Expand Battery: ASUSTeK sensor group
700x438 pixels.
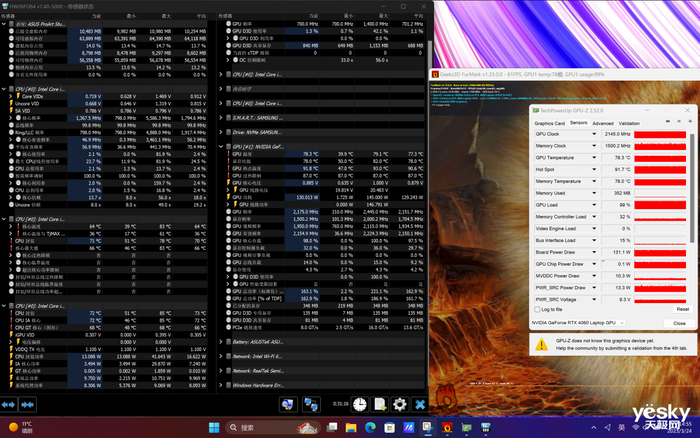click(x=221, y=342)
